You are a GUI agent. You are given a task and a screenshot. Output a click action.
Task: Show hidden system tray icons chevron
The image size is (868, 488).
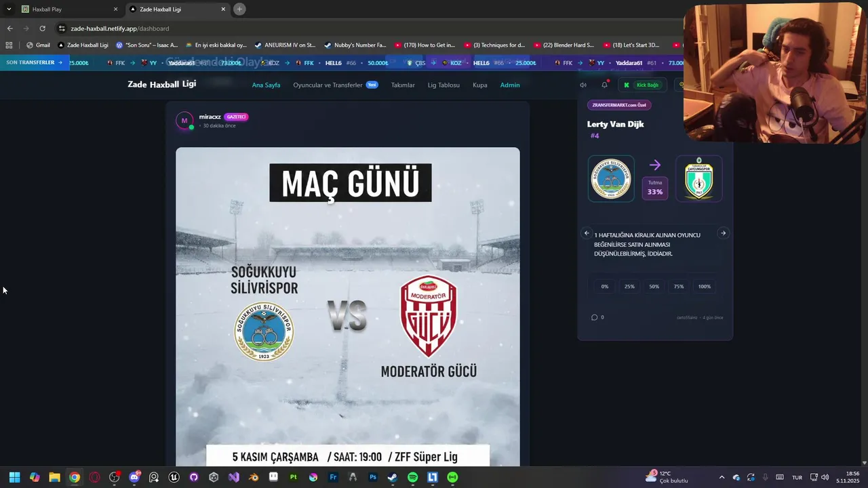[722, 477]
